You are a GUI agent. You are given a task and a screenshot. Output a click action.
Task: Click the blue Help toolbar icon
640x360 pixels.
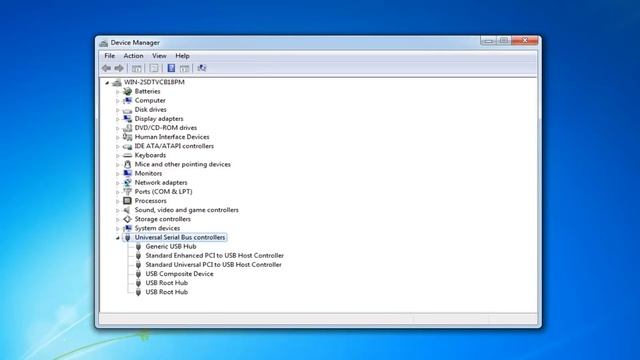(171, 68)
